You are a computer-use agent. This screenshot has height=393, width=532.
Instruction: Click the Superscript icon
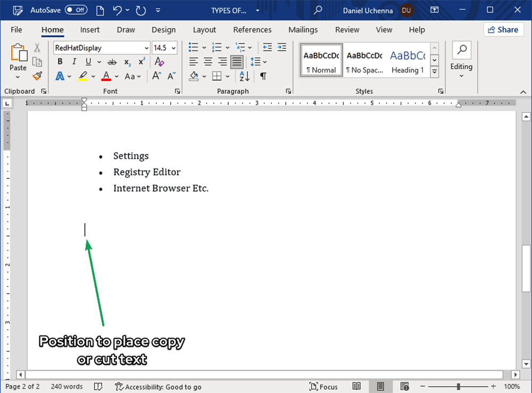tap(142, 62)
